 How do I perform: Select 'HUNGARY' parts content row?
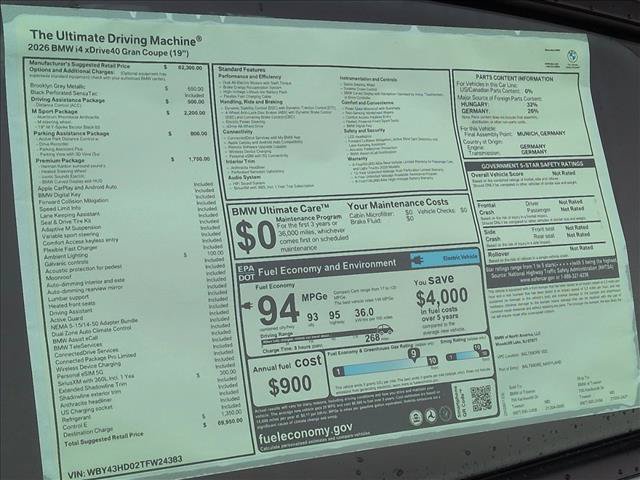coord(500,104)
